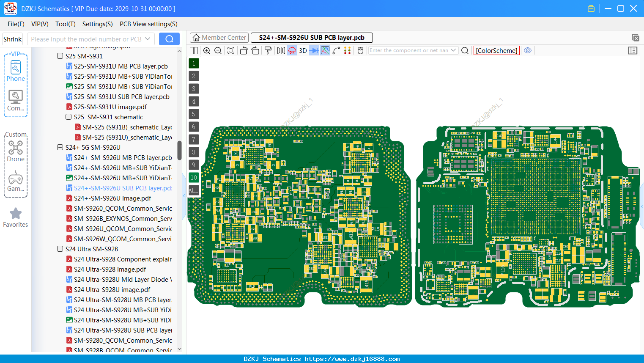The height and width of the screenshot is (363, 644).
Task: Zoom out of the PCB view
Action: coord(218,50)
